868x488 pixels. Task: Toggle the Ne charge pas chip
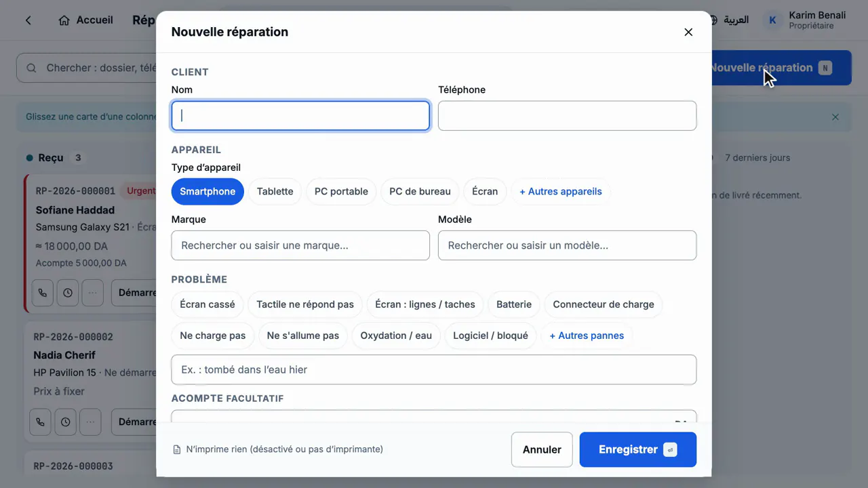[x=213, y=335]
